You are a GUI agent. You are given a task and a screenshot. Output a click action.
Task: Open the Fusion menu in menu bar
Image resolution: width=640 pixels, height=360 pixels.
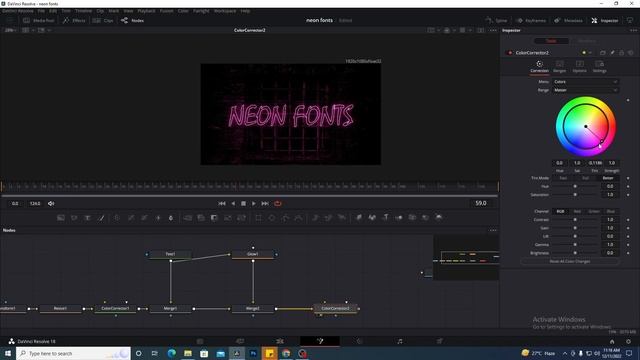click(166, 11)
